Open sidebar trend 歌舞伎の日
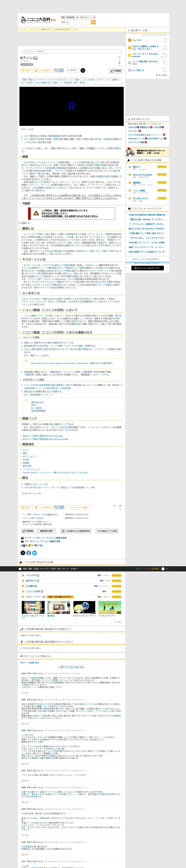This screenshot has width=186, height=868. 145,127
